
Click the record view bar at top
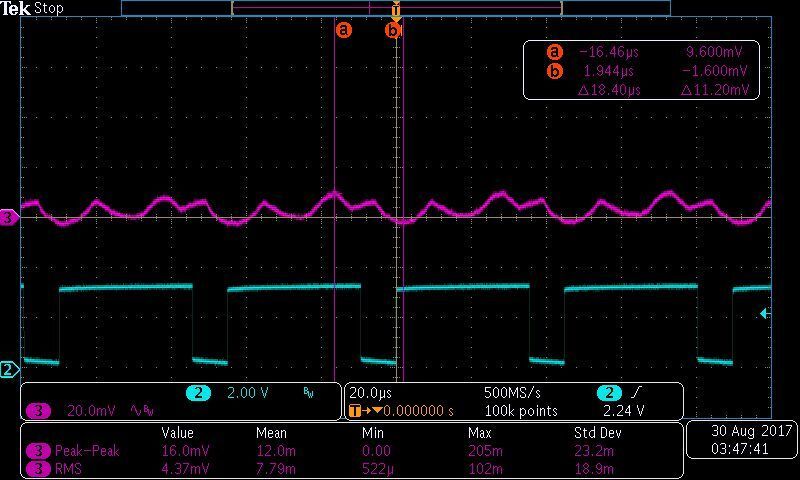click(396, 8)
